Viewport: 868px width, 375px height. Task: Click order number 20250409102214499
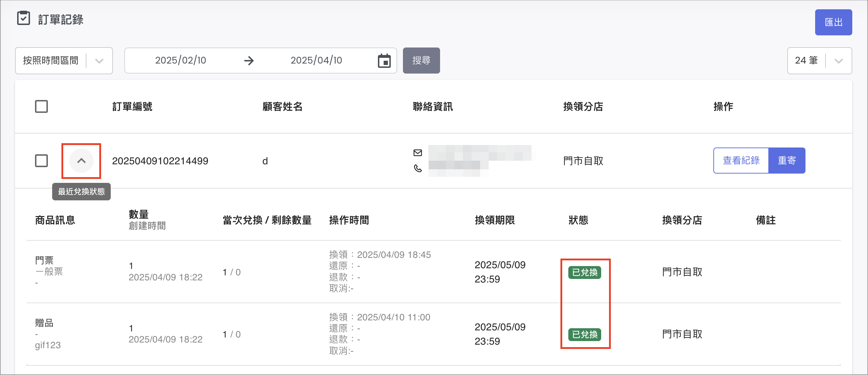pos(160,161)
